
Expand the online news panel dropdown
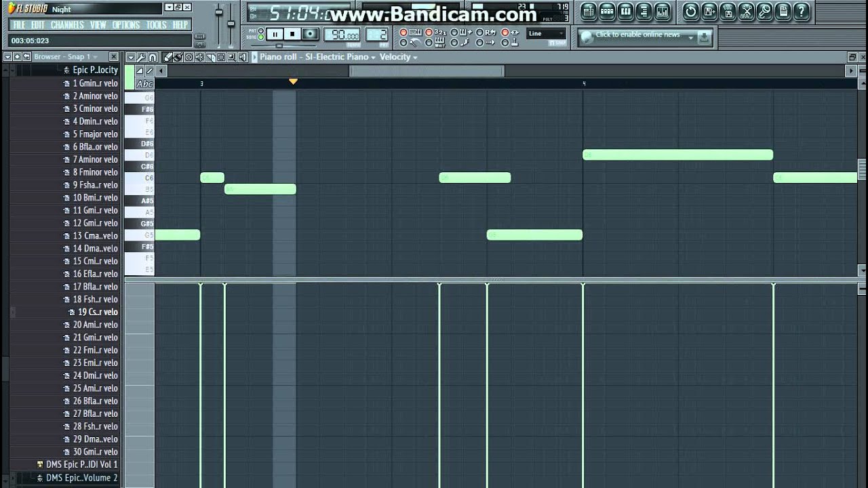[x=690, y=37]
